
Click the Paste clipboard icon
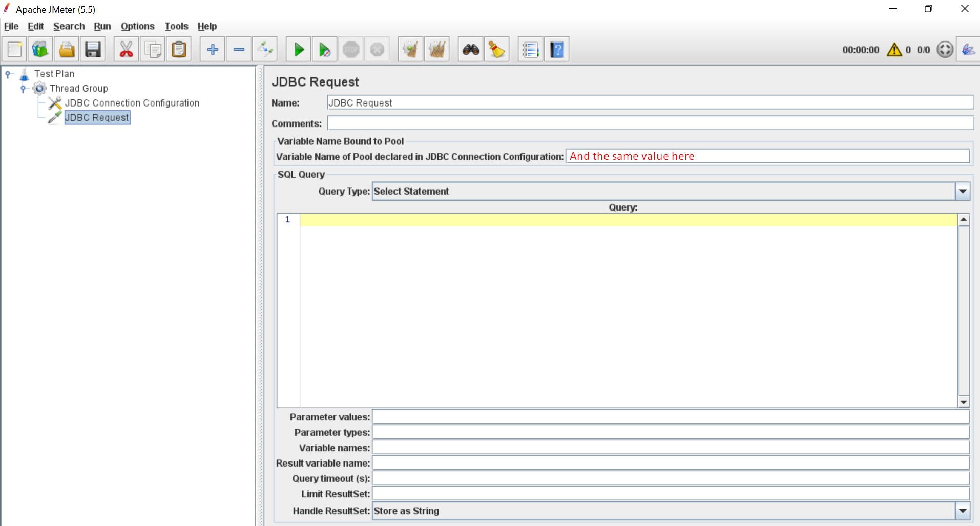click(x=179, y=50)
